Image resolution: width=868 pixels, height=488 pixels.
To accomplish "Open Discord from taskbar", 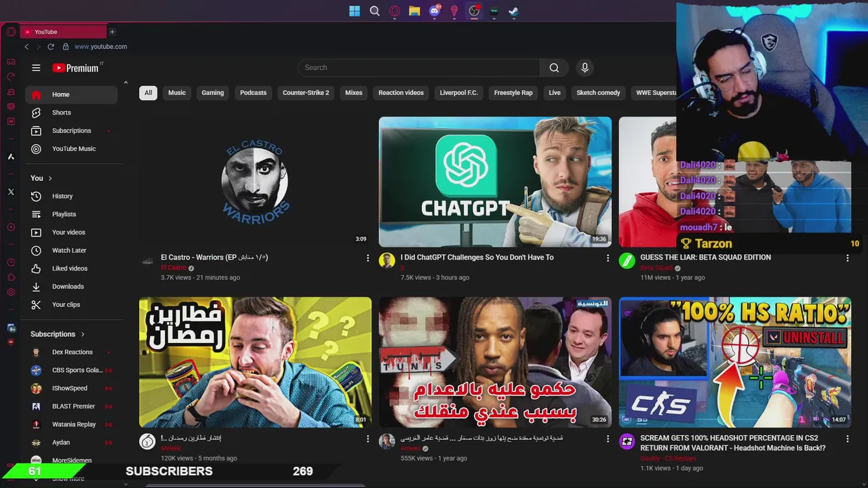I will [435, 11].
